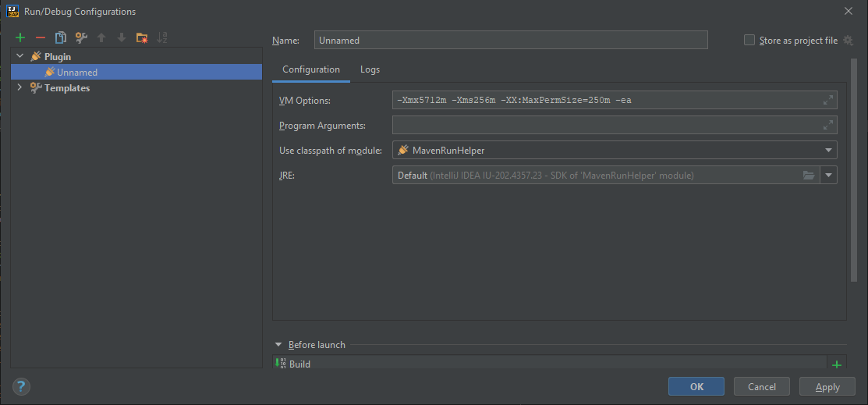Switch to the Logs tab
This screenshot has height=405, width=868.
coord(370,69)
